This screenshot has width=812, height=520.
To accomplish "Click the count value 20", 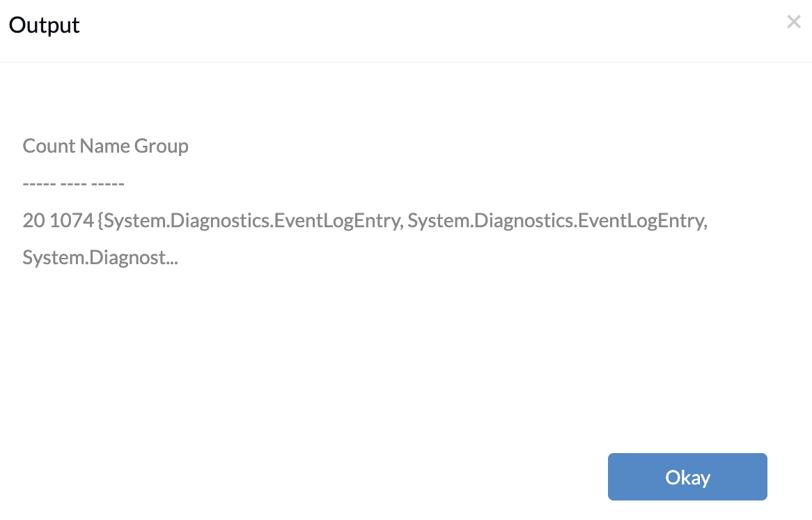I will pos(34,220).
